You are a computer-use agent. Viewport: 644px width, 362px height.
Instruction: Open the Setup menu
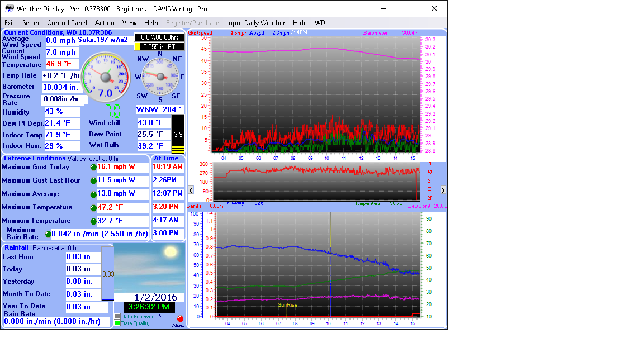coord(31,23)
